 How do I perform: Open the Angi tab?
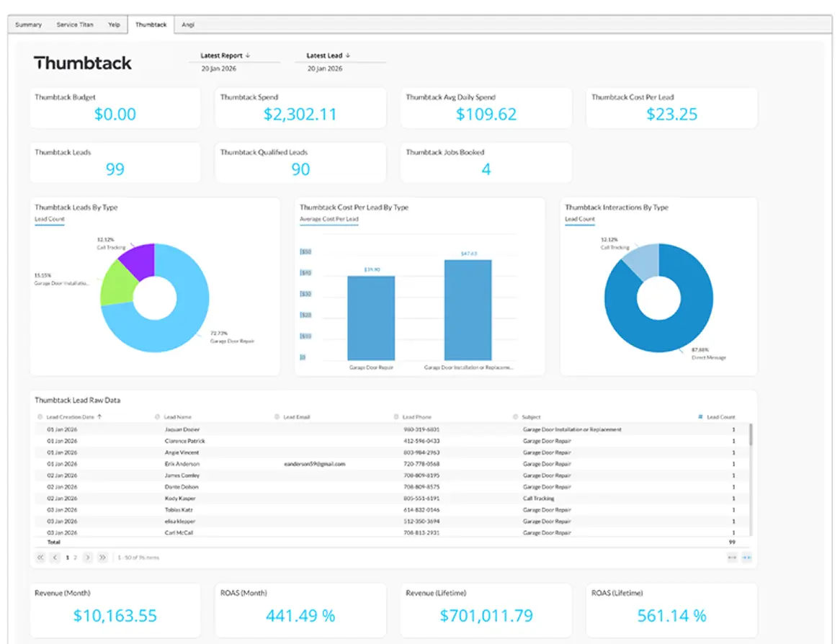coord(188,24)
